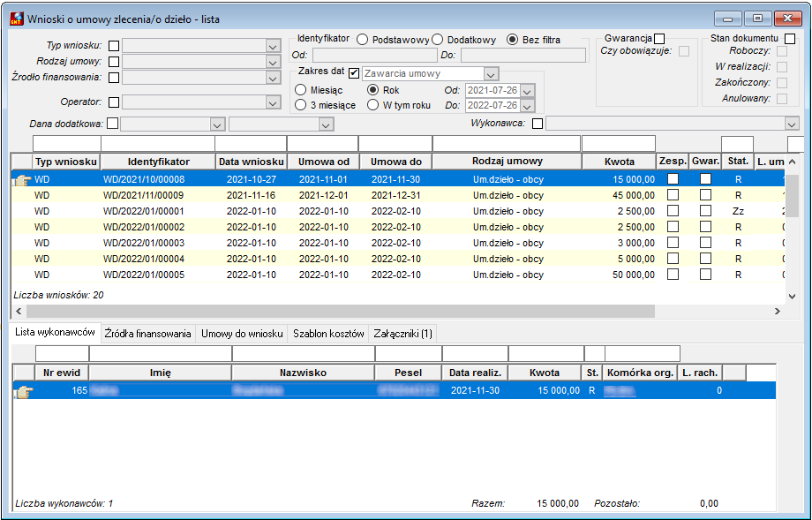Click the horizontal scrollbar thumb of the request grid

[341, 312]
